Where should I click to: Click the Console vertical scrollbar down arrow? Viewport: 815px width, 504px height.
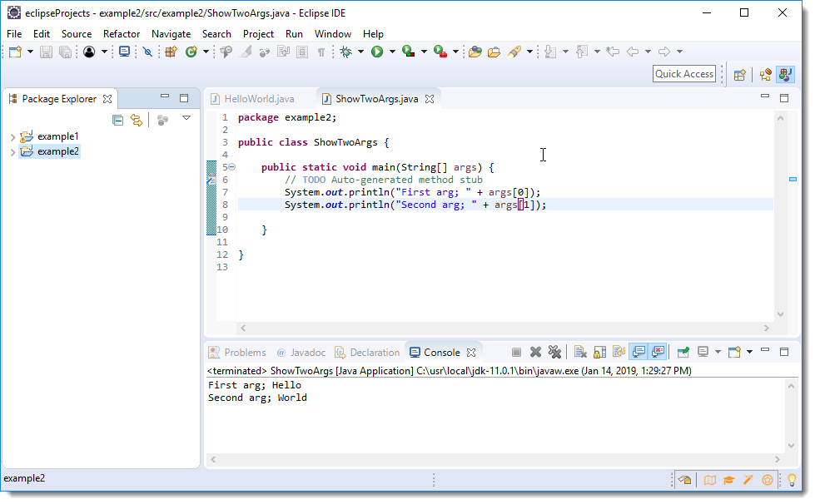point(791,446)
